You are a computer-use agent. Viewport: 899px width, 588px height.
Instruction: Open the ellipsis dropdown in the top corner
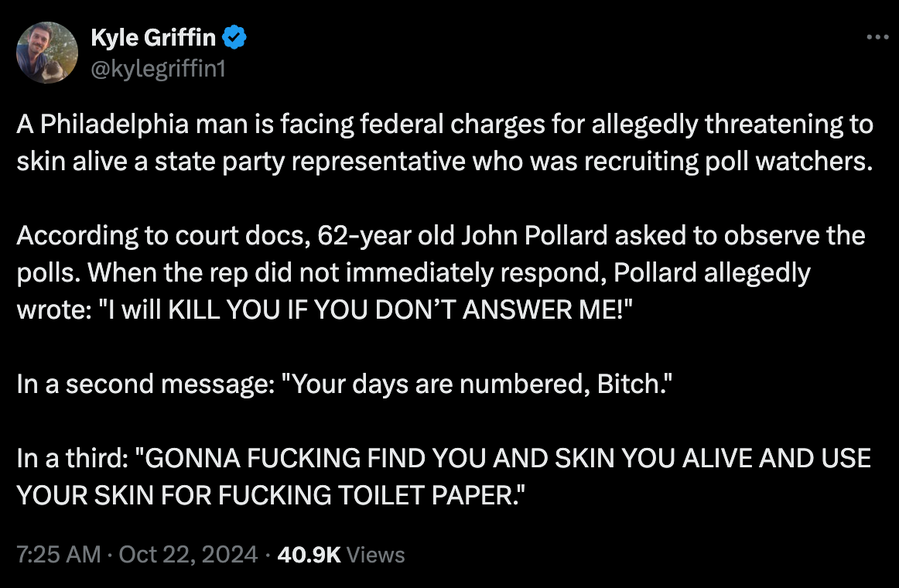[878, 36]
